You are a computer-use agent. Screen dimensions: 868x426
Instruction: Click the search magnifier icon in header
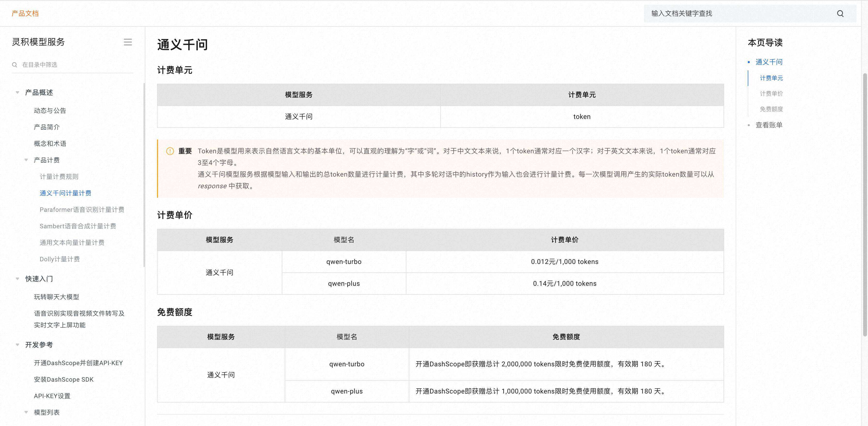(x=840, y=14)
